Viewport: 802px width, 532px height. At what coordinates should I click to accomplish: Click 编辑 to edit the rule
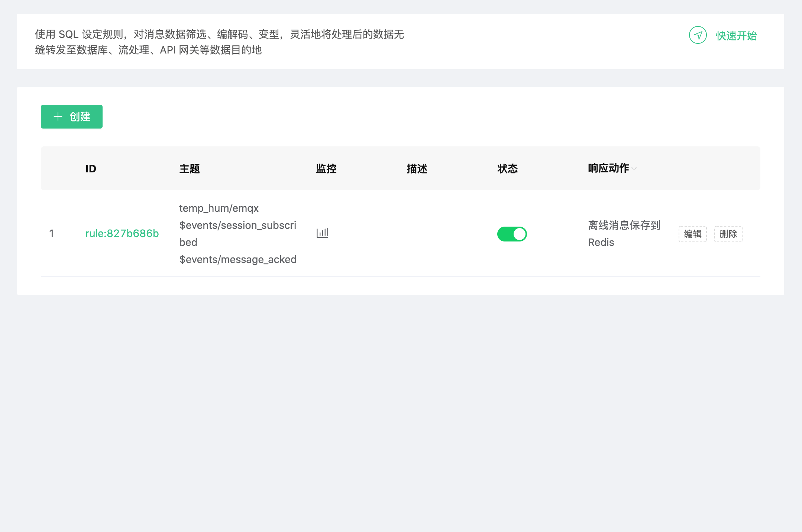click(692, 234)
